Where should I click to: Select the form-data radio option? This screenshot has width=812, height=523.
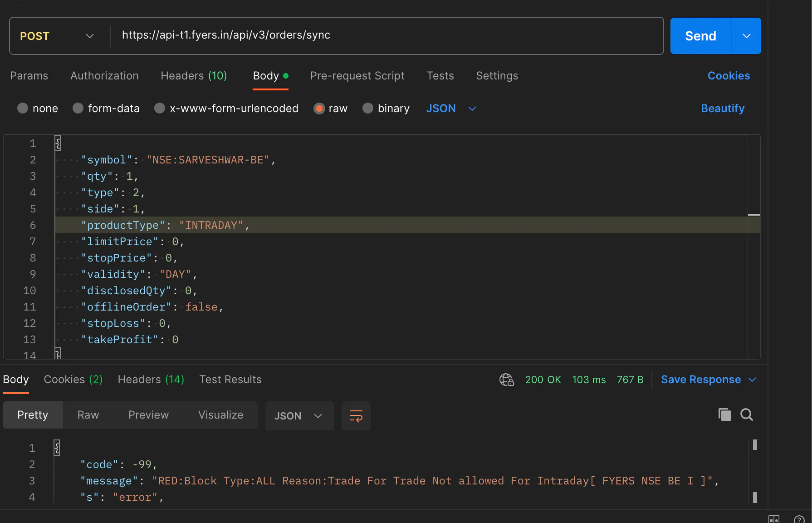tap(78, 109)
